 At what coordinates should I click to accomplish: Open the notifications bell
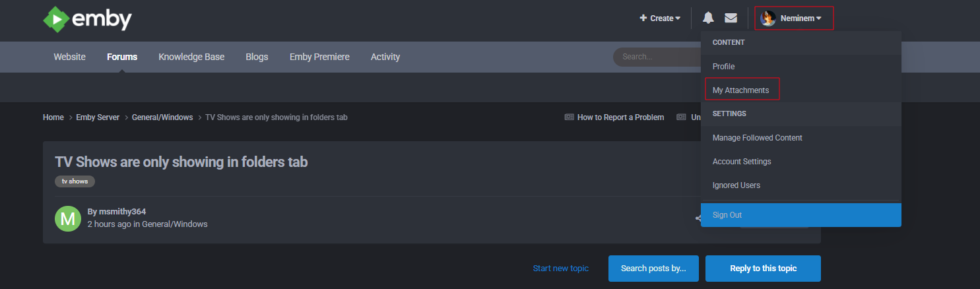tap(708, 18)
